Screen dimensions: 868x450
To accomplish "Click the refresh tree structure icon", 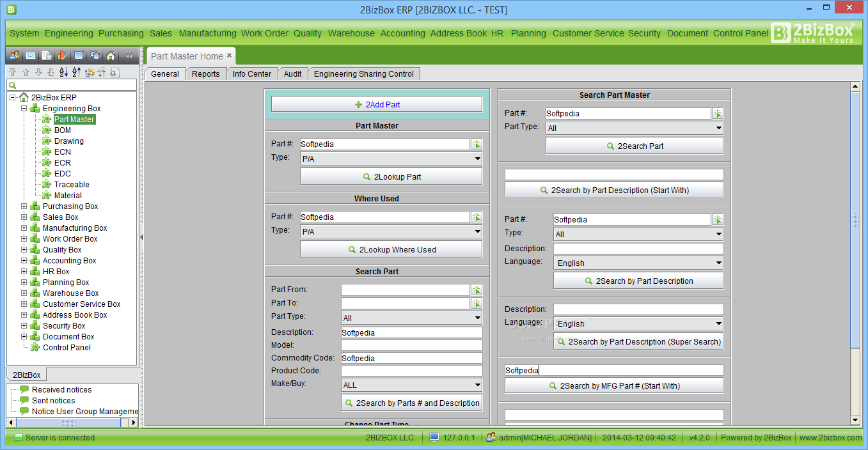I will coord(90,72).
